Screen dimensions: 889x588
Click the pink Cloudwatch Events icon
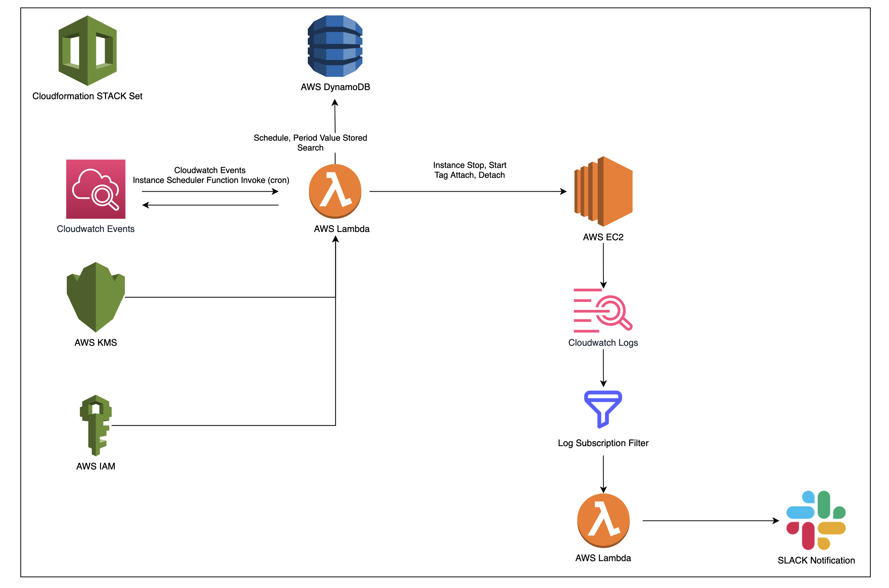96,189
